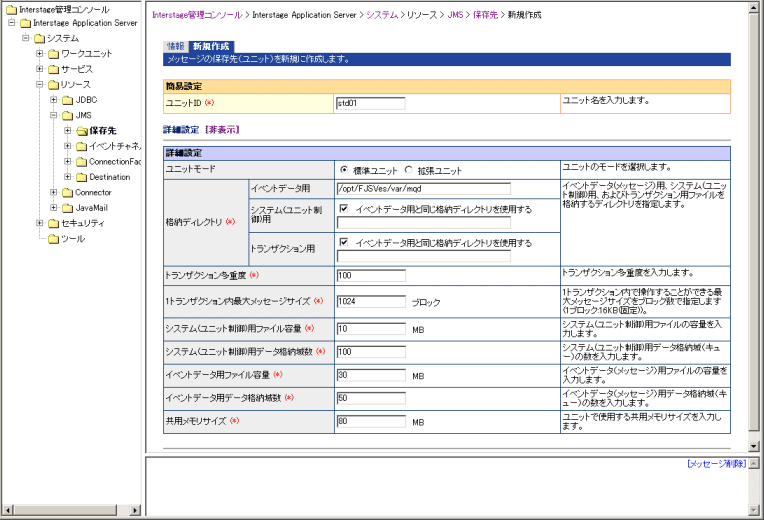764x520 pixels.
Task: Click the JDBC folder icon in tree
Action: 66,100
